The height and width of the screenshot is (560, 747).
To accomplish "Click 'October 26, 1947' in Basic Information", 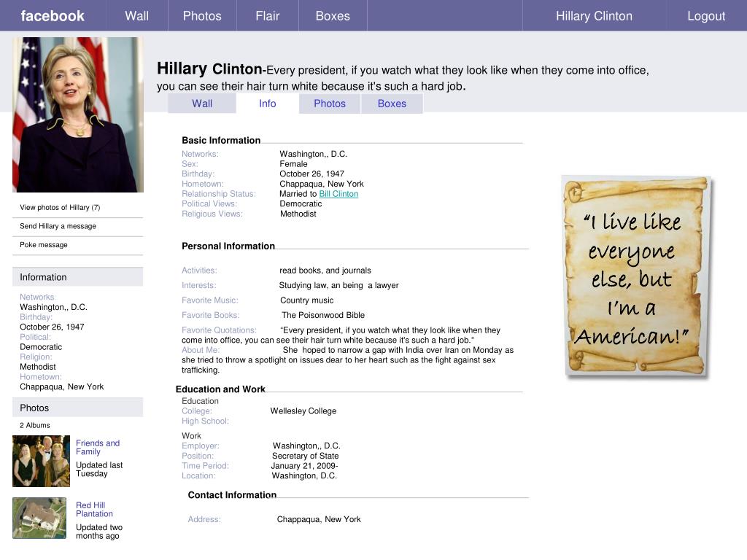I will pos(311,174).
